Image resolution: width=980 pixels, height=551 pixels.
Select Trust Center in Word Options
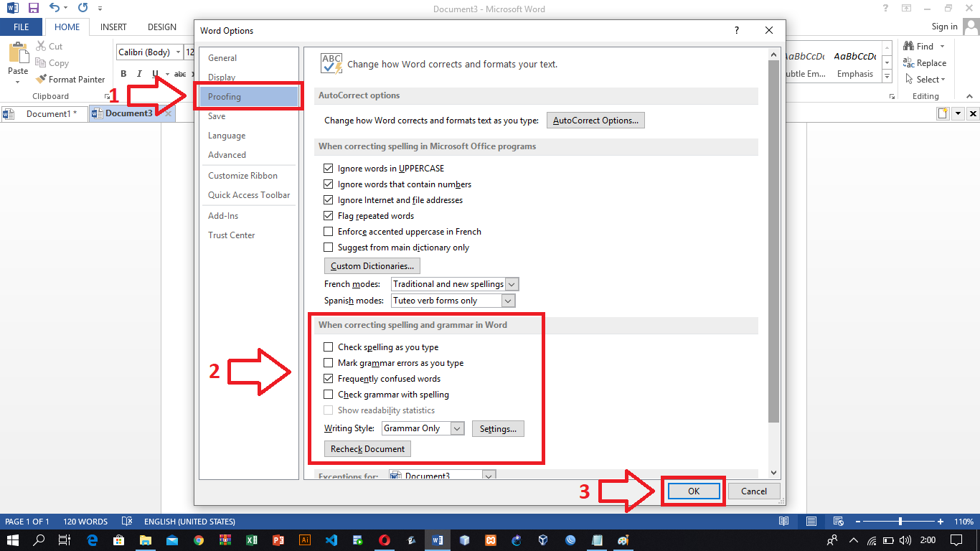pyautogui.click(x=249, y=235)
